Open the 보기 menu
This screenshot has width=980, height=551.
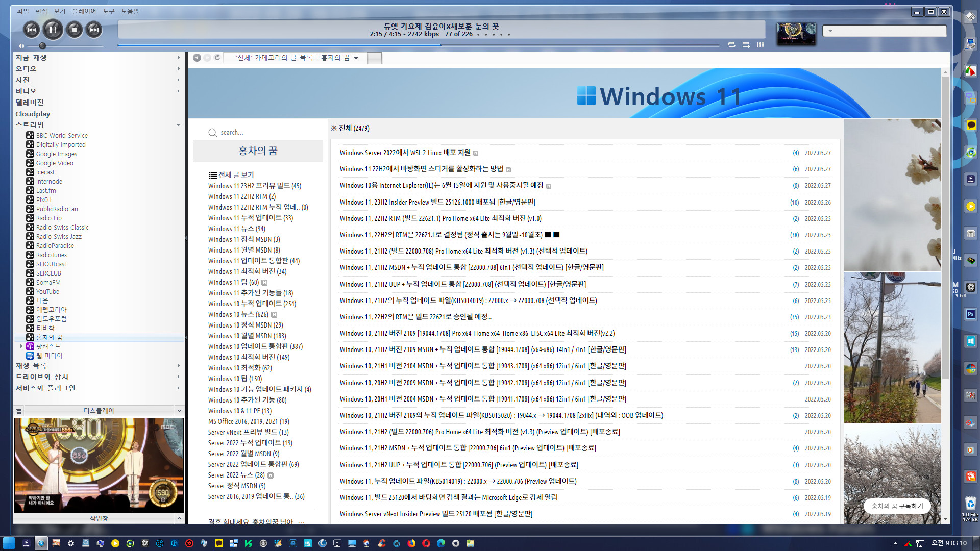[x=60, y=11]
